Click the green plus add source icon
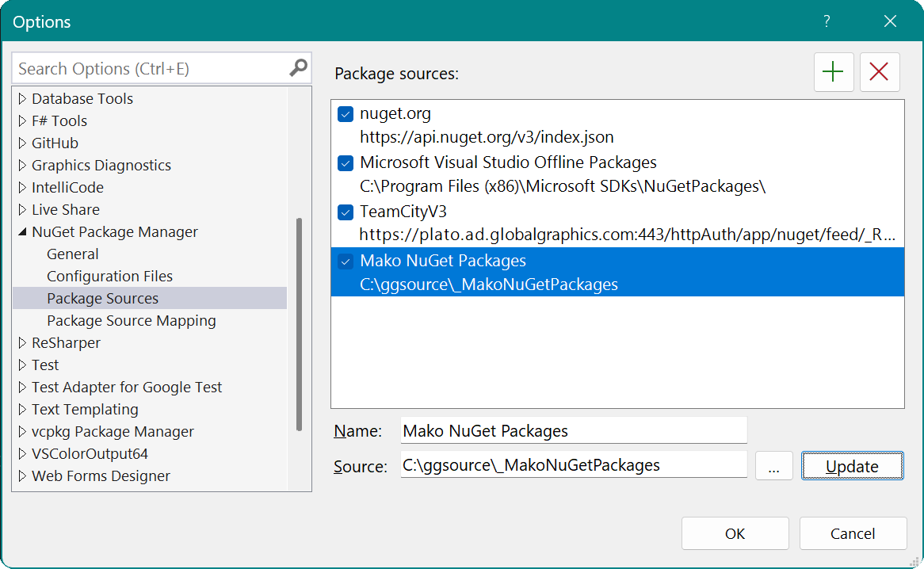The width and height of the screenshot is (924, 569). tap(833, 72)
